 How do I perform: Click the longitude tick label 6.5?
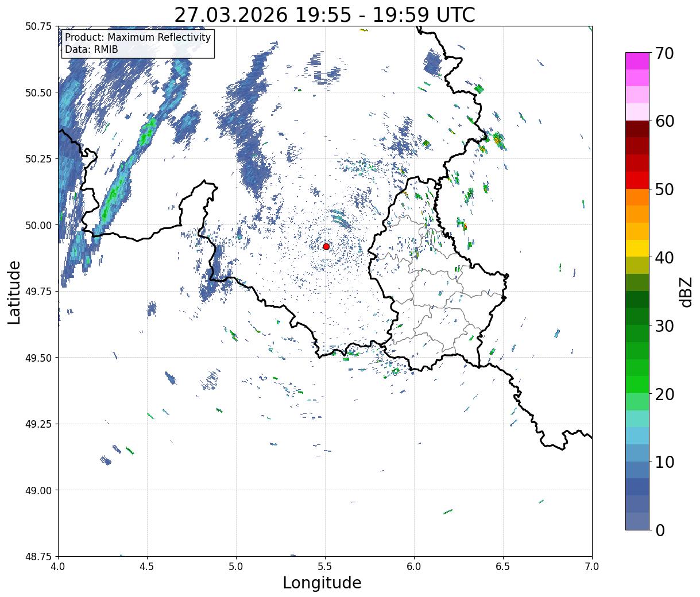[503, 567]
